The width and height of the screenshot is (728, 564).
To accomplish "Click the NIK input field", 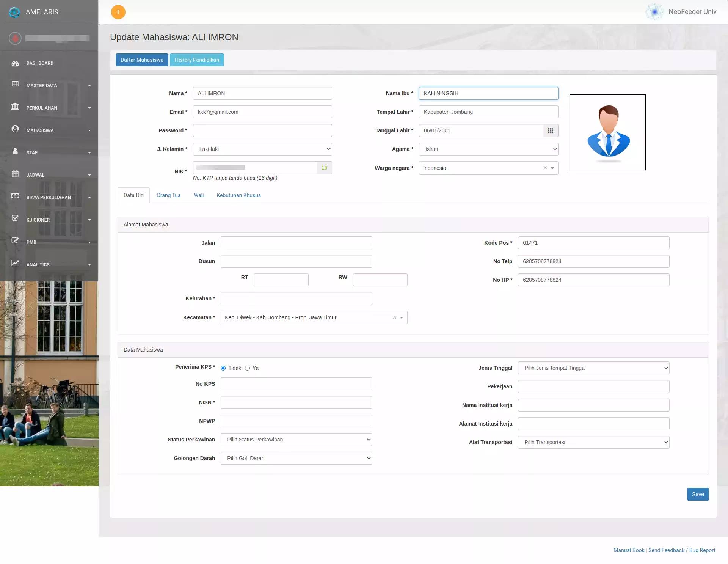I will [x=255, y=168].
